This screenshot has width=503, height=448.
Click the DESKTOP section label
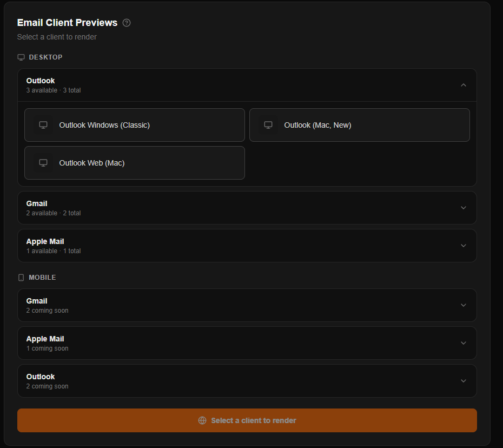pyautogui.click(x=45, y=57)
